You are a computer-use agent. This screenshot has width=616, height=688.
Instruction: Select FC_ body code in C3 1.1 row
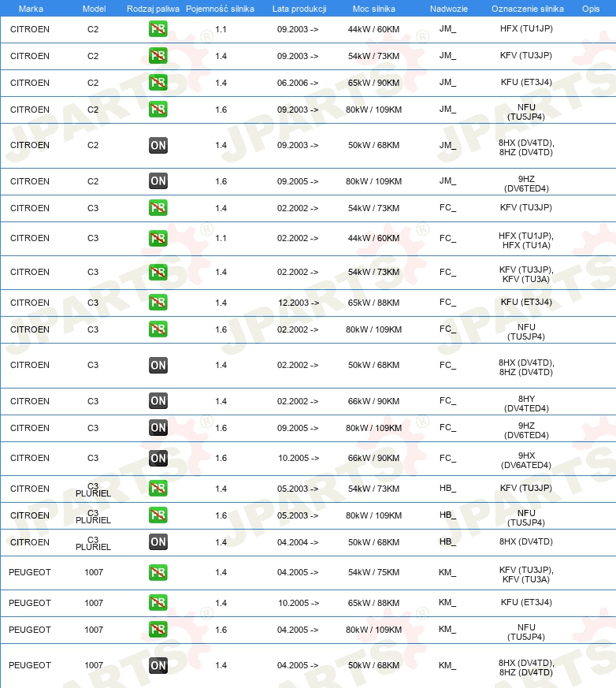[447, 238]
